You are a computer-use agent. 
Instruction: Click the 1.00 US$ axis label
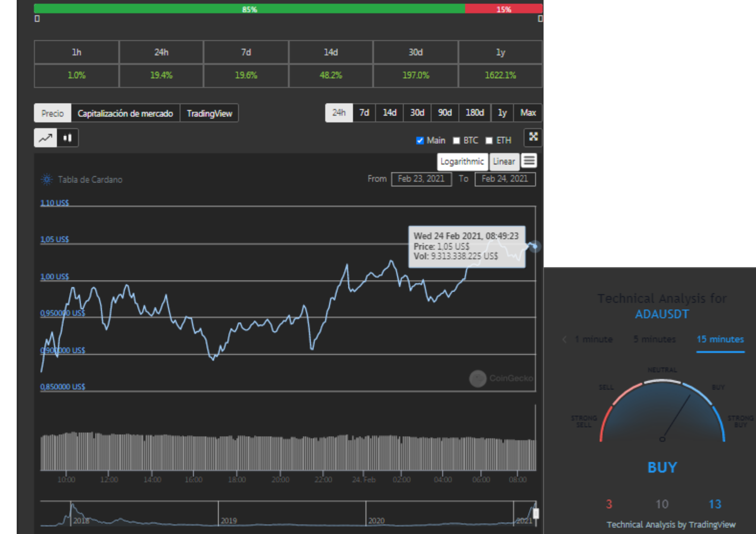tap(55, 277)
